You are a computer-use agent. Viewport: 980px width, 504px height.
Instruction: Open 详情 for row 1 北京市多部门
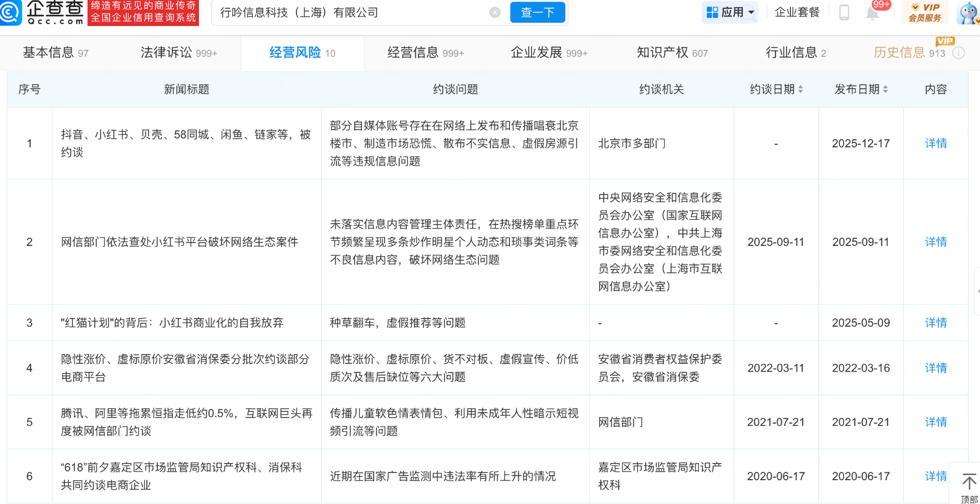click(x=936, y=143)
